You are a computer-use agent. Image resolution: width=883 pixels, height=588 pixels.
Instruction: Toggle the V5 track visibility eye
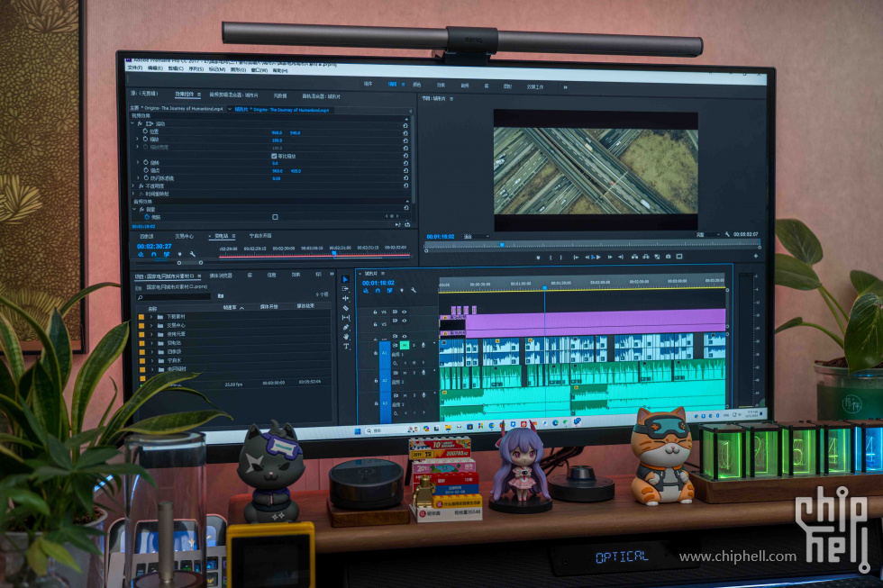(404, 321)
